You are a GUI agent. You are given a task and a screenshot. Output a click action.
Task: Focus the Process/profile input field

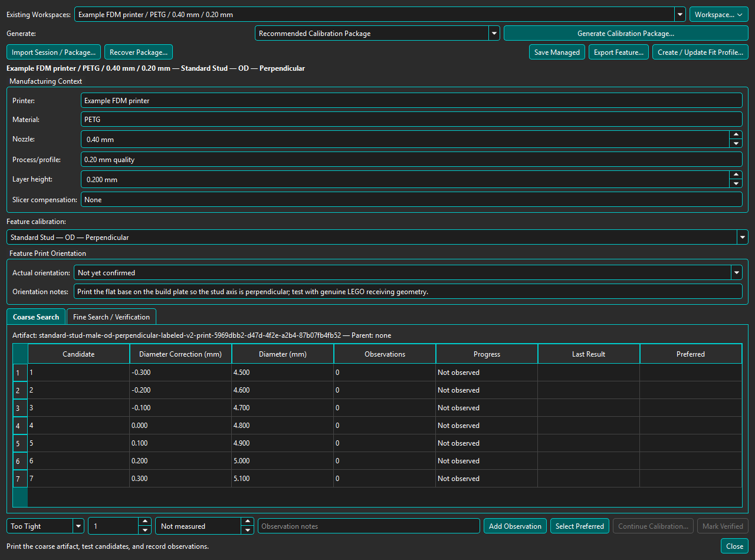[411, 160]
